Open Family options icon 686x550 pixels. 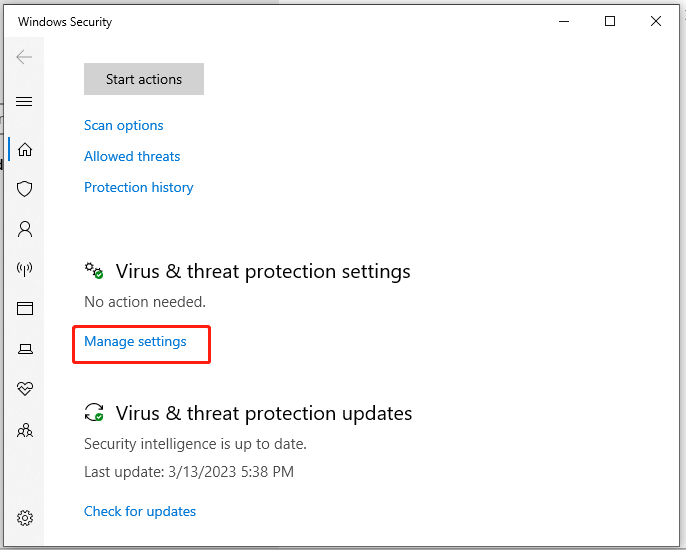click(x=25, y=430)
